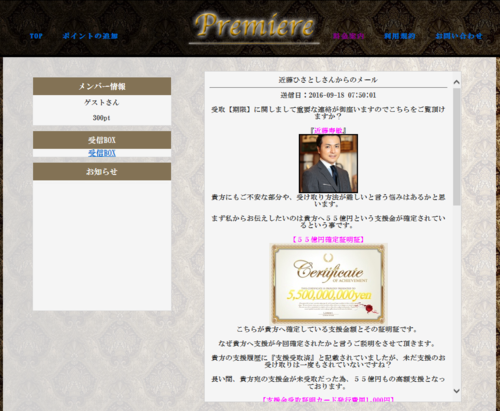
Task: Click the brown 受信BOX section header
Action: (x=102, y=140)
